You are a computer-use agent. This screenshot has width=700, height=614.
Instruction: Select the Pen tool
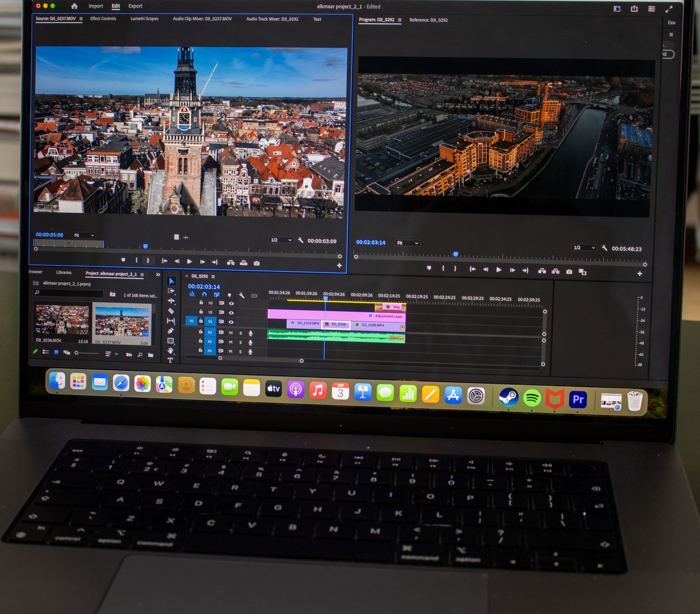(x=171, y=331)
